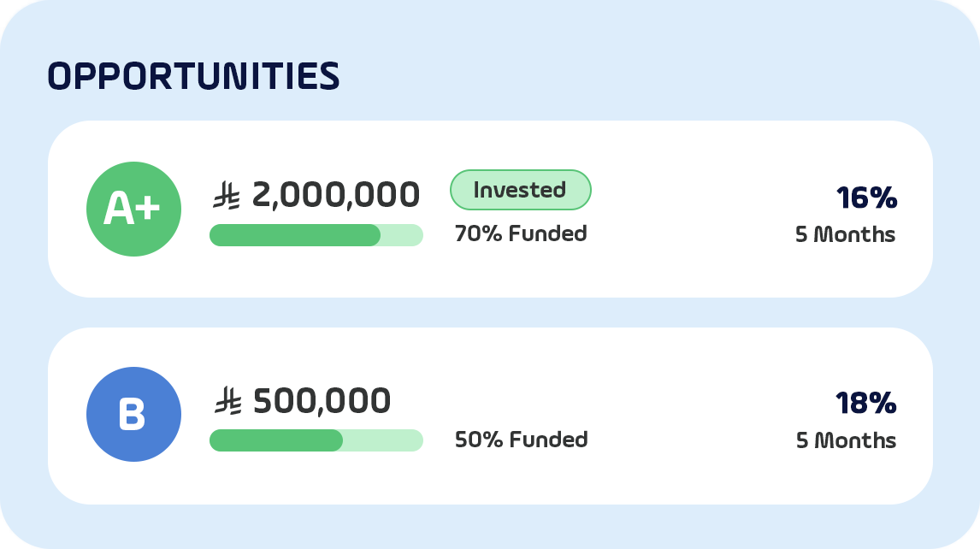Viewport: 980px width, 549px height.
Task: Click the OPPORTUNITIES section heading
Action: (x=193, y=77)
